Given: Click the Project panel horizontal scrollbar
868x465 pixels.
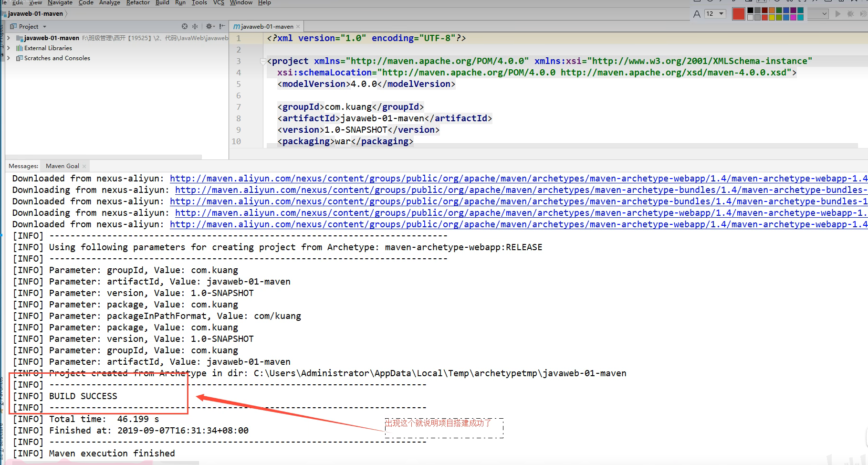Looking at the screenshot, I should pyautogui.click(x=103, y=157).
